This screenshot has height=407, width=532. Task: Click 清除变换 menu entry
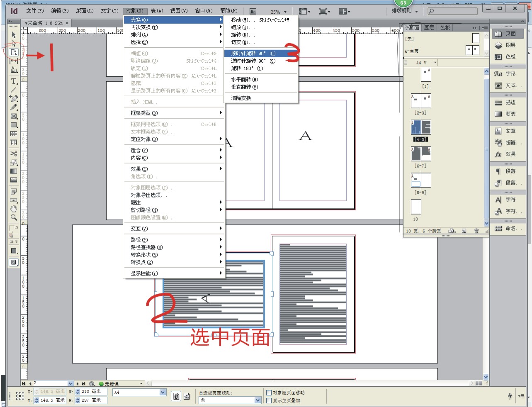pos(261,98)
